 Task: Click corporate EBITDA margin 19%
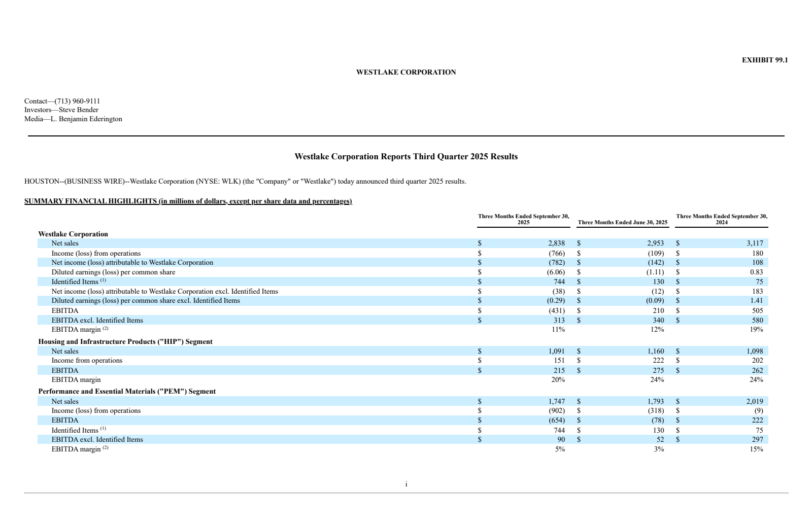756,329
